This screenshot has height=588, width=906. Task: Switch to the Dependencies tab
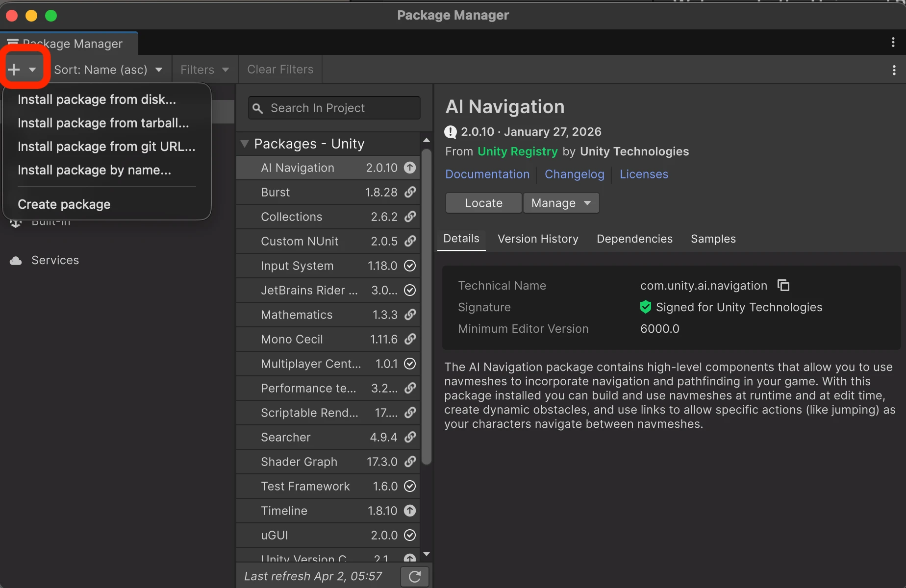(634, 239)
